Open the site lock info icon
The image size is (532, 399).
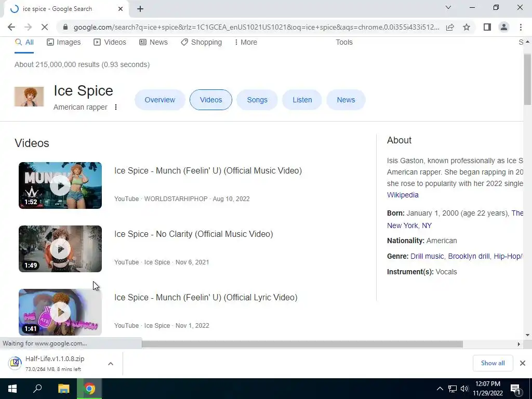click(x=65, y=27)
